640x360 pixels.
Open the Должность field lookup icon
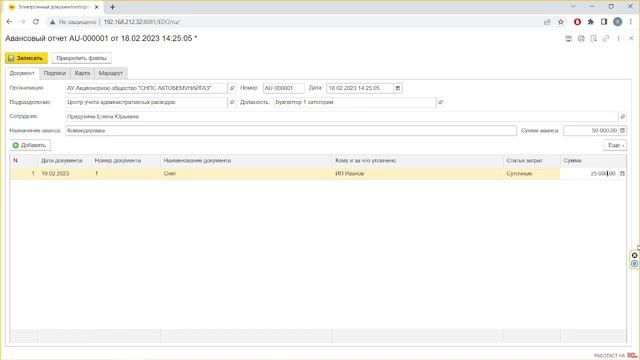tap(440, 102)
